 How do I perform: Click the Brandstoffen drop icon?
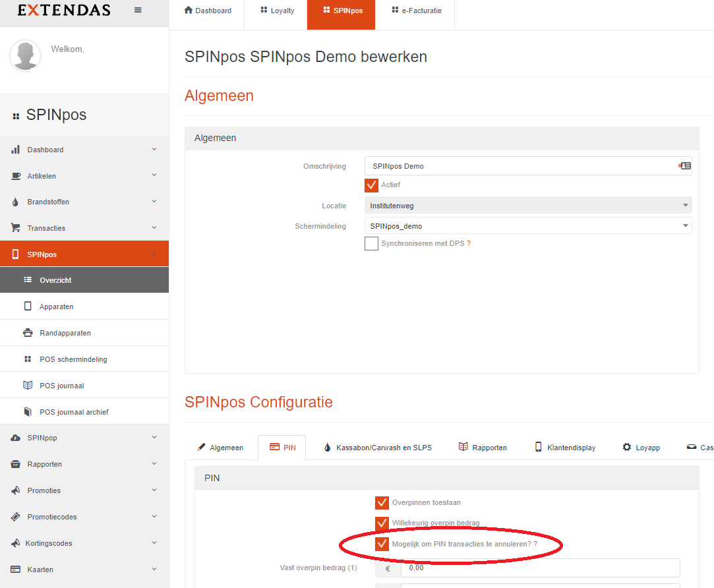15,202
